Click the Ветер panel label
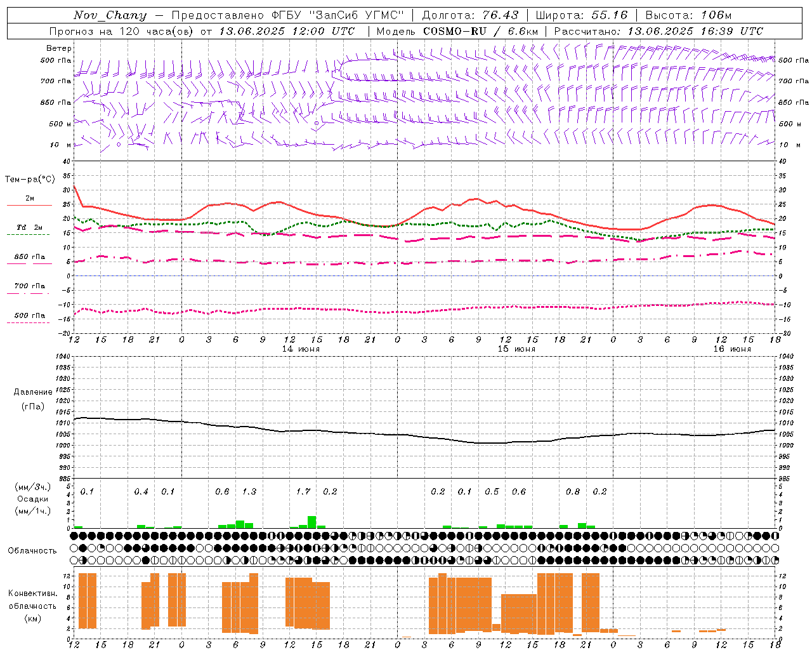This screenshot has width=812, height=650. click(x=59, y=48)
